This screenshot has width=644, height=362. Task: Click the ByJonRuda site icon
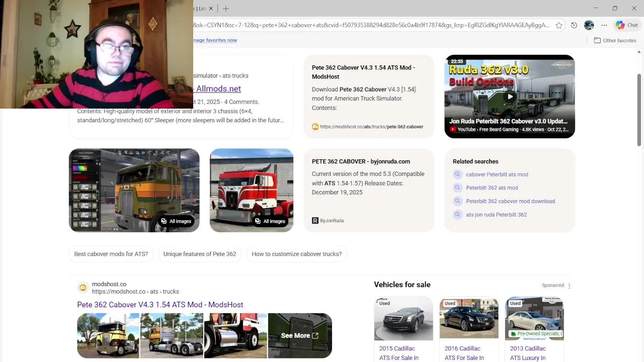(x=315, y=220)
